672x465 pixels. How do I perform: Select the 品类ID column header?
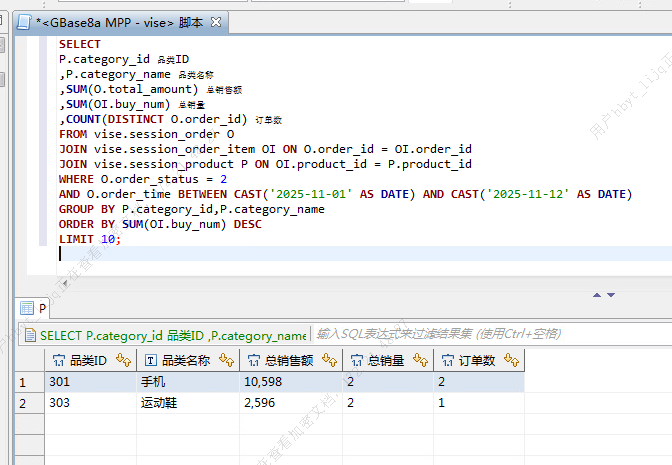click(x=88, y=360)
